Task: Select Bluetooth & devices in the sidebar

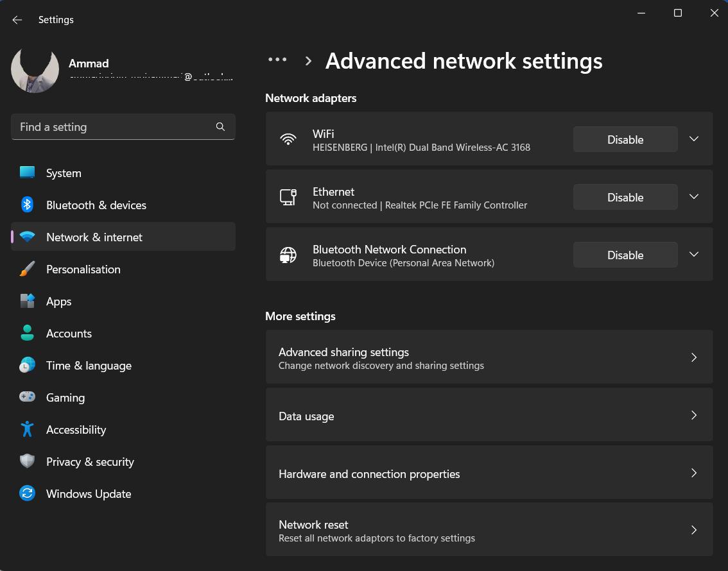Action: coord(96,205)
